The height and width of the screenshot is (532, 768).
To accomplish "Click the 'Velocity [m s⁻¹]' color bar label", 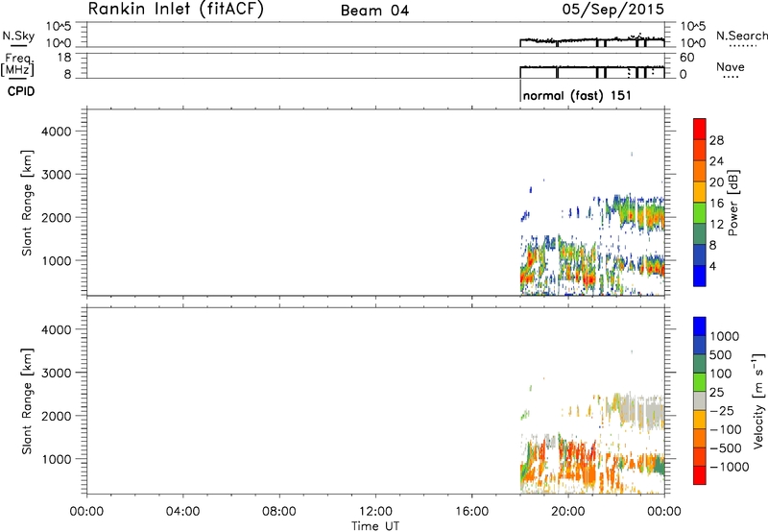I will tap(758, 400).
